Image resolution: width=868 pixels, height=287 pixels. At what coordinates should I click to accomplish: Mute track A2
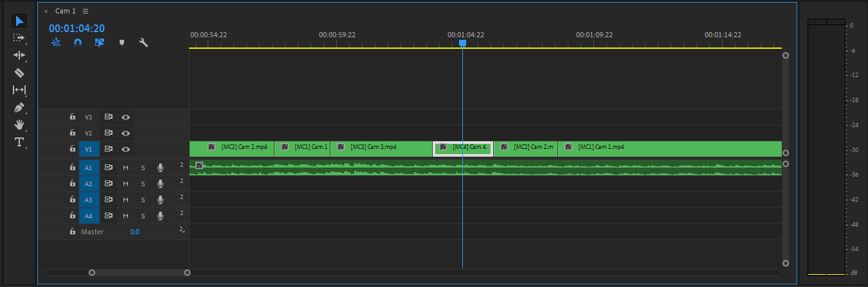coord(126,184)
